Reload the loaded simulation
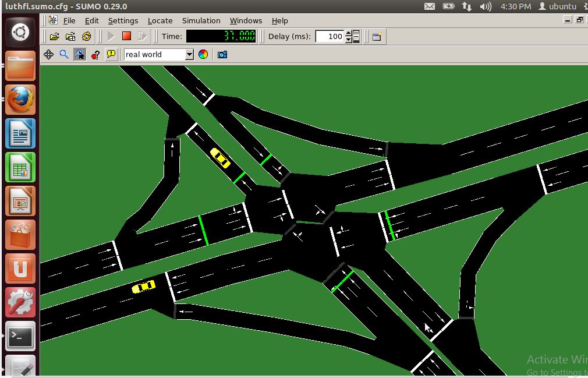This screenshot has width=588, height=378. (x=86, y=36)
